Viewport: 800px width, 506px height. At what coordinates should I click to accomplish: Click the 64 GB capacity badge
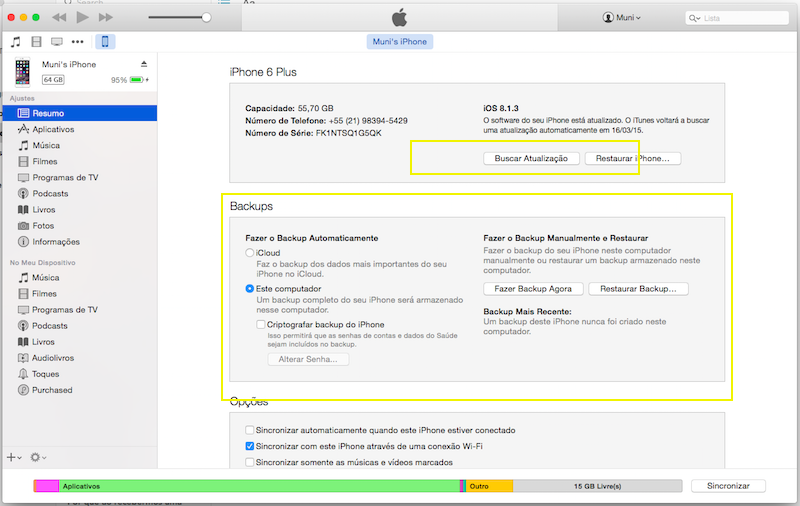point(53,80)
